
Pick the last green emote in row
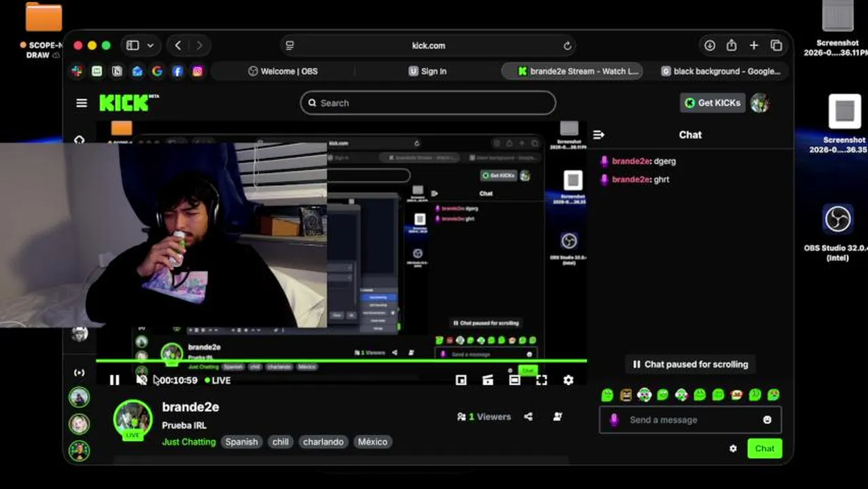(773, 395)
